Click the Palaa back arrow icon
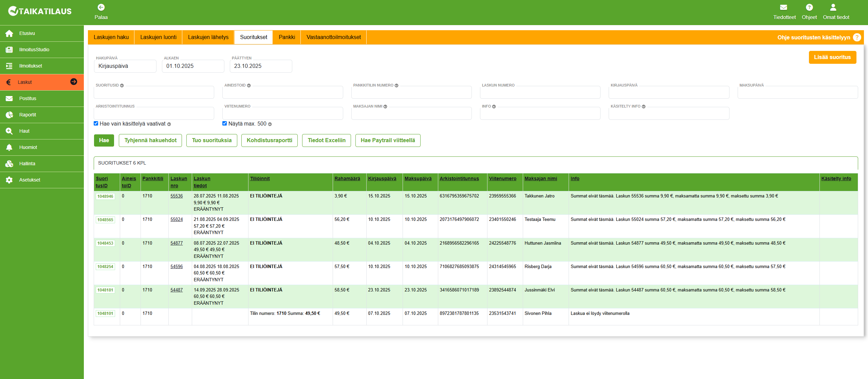This screenshot has height=379, width=868. 101,7
